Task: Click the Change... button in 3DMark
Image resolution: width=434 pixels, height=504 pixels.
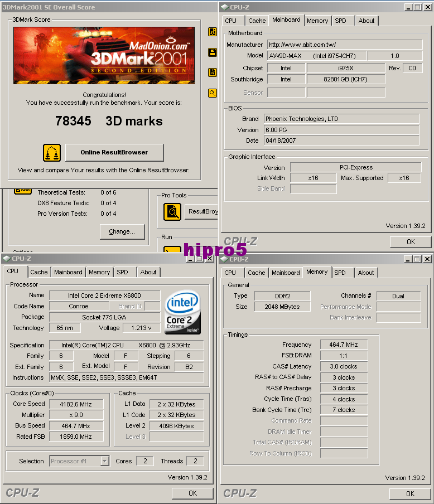Action: pos(122,231)
